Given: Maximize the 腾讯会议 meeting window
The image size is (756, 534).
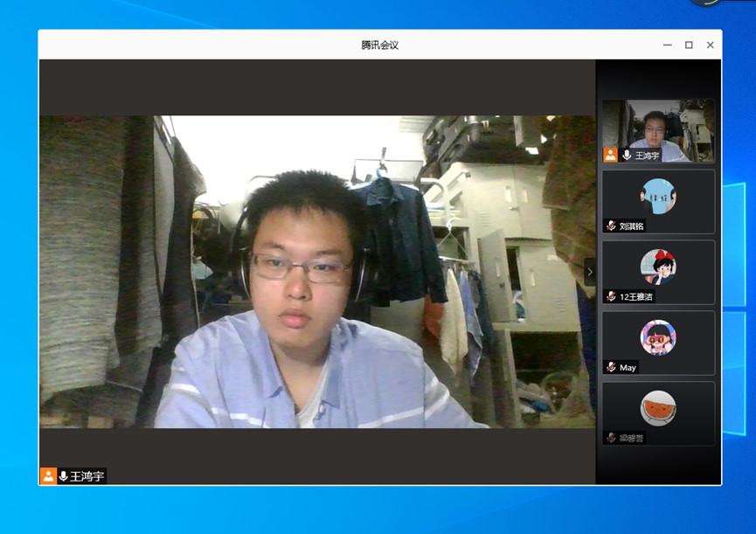Looking at the screenshot, I should point(689,45).
